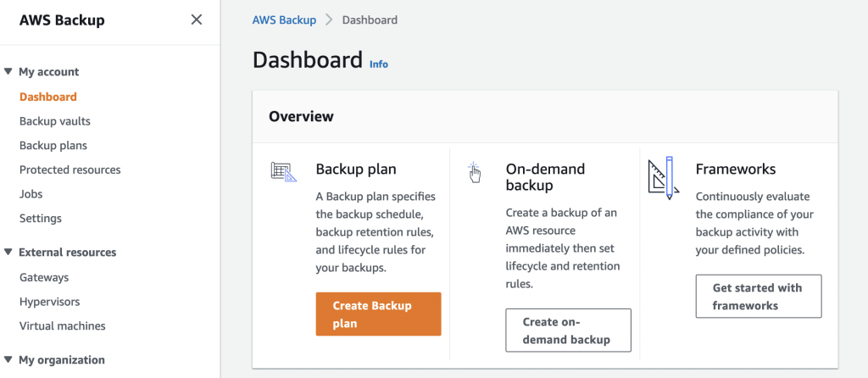Click the AWS Backup breadcrumb link

[x=285, y=20]
